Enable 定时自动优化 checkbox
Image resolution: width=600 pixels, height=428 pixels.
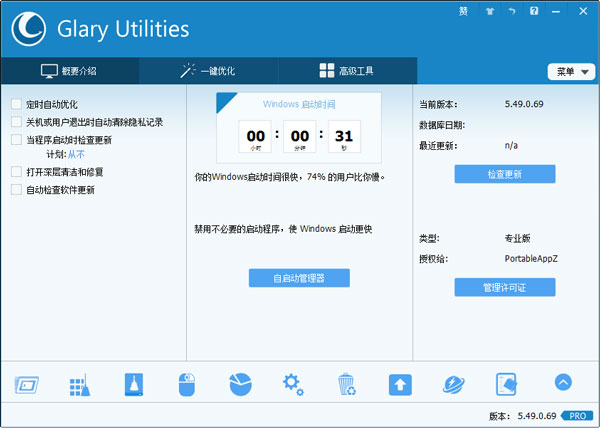[16, 104]
